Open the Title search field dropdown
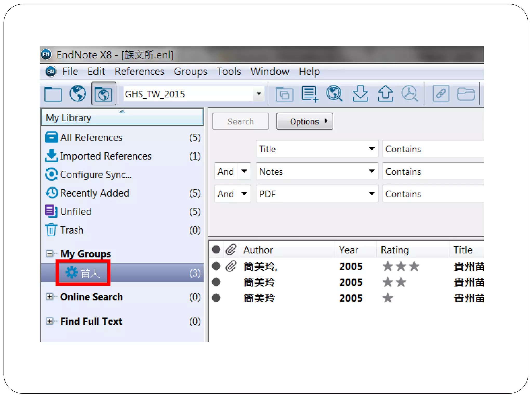Screen dimensions: 532x399 click(x=372, y=149)
